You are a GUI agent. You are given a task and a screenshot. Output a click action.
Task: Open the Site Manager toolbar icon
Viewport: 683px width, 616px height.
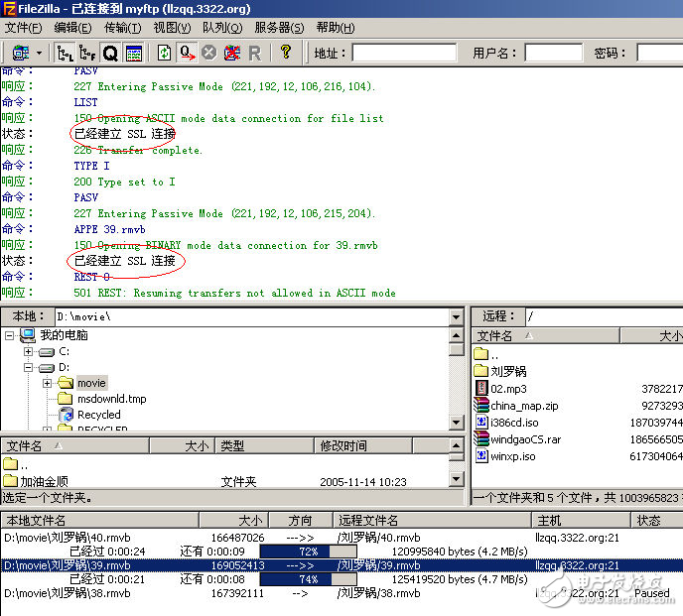pos(21,54)
